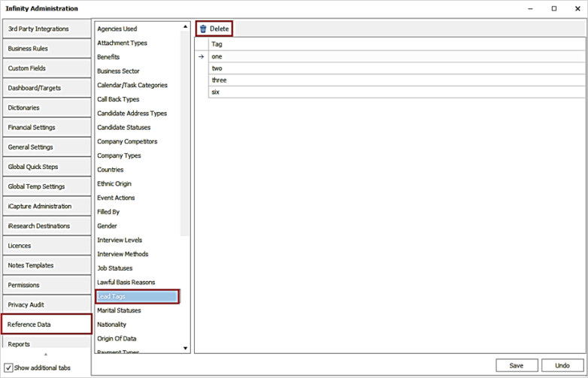The height and width of the screenshot is (378, 588).
Task: Select the row indicator arrow beside 'one'
Action: pyautogui.click(x=201, y=56)
